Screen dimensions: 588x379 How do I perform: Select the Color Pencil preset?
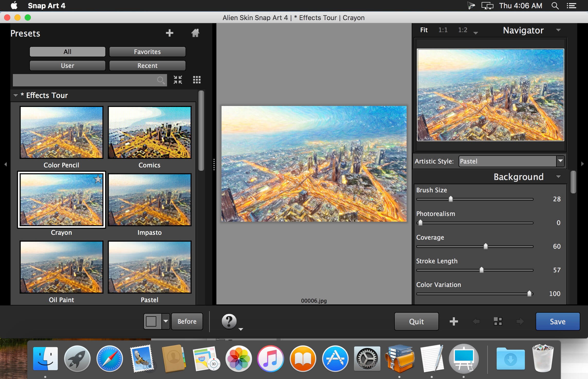pos(61,134)
